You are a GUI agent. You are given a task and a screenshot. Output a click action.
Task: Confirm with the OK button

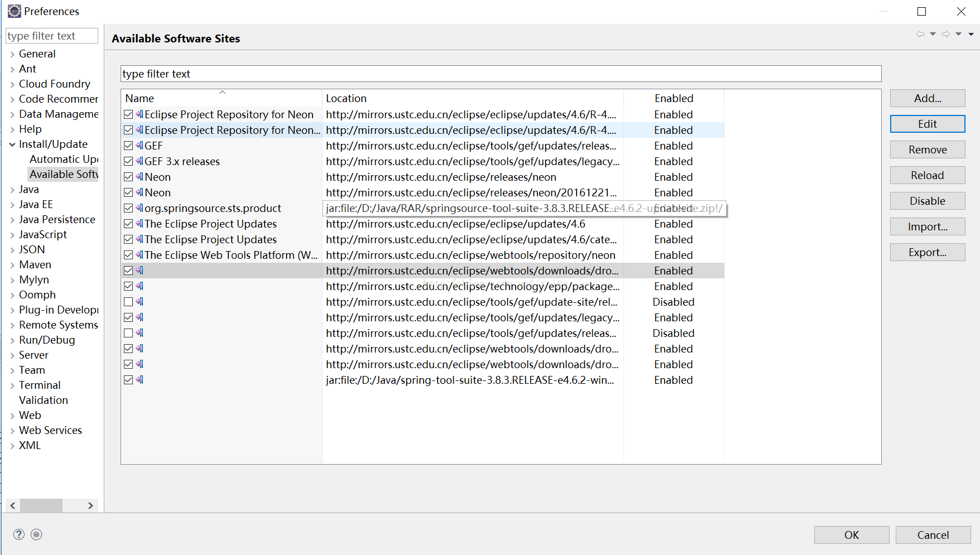pyautogui.click(x=852, y=535)
